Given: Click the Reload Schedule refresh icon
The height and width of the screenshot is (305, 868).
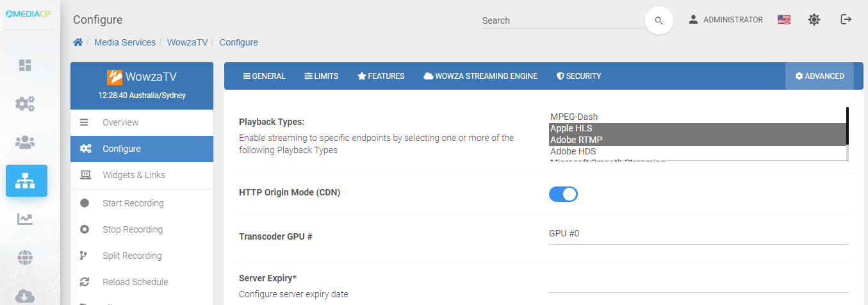Looking at the screenshot, I should point(85,282).
